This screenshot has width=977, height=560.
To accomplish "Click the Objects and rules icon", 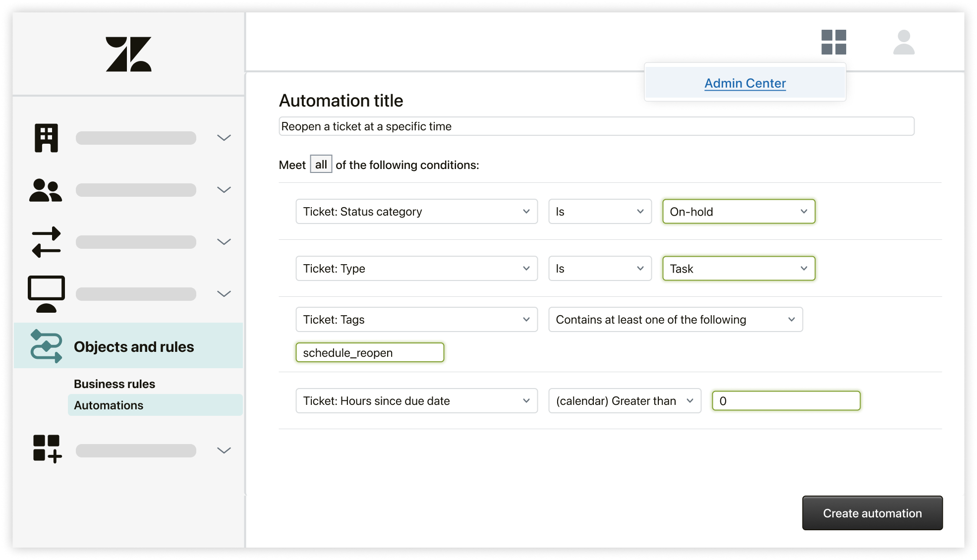I will [x=46, y=347].
